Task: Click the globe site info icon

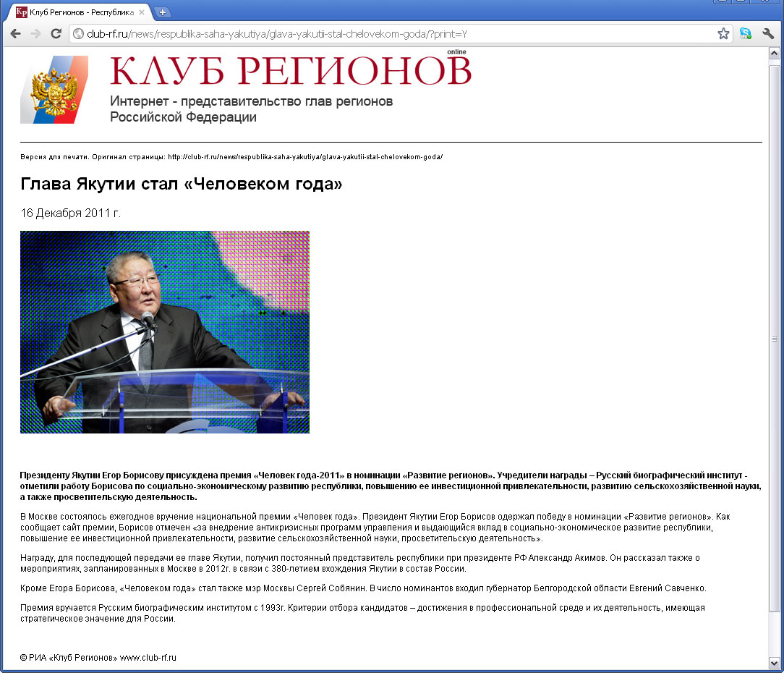Action: coord(78,33)
